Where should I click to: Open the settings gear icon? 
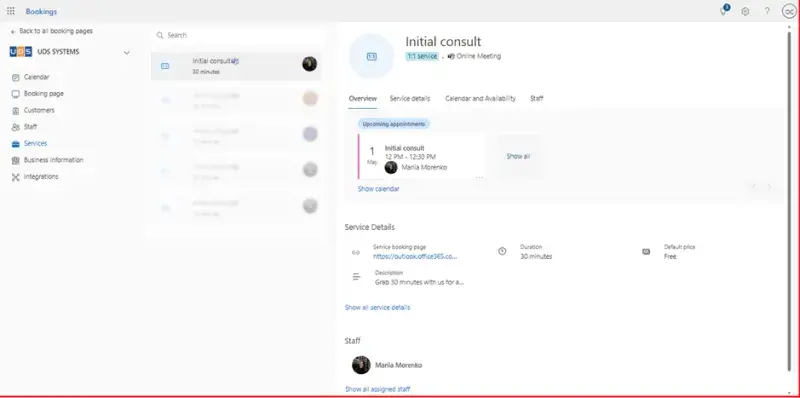745,11
